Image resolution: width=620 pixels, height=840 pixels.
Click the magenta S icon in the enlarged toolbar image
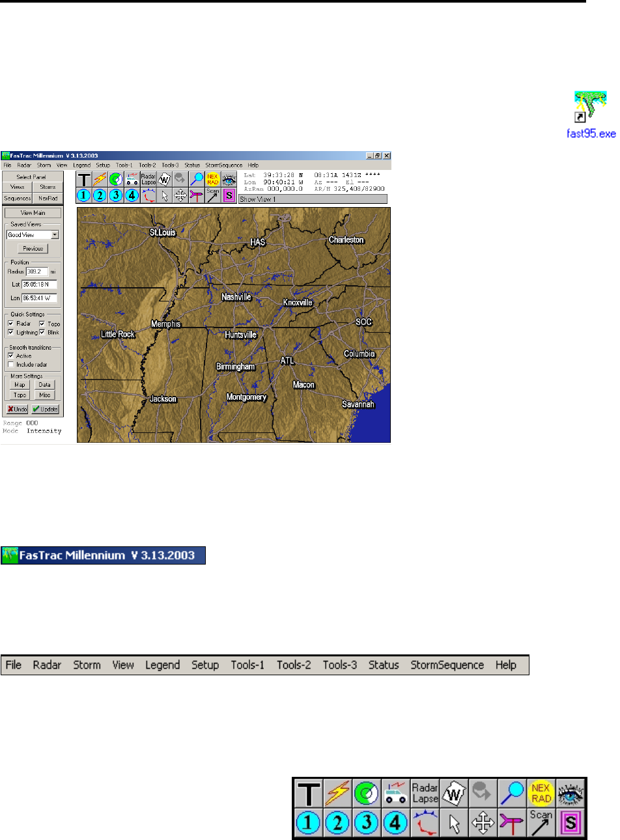click(x=571, y=823)
